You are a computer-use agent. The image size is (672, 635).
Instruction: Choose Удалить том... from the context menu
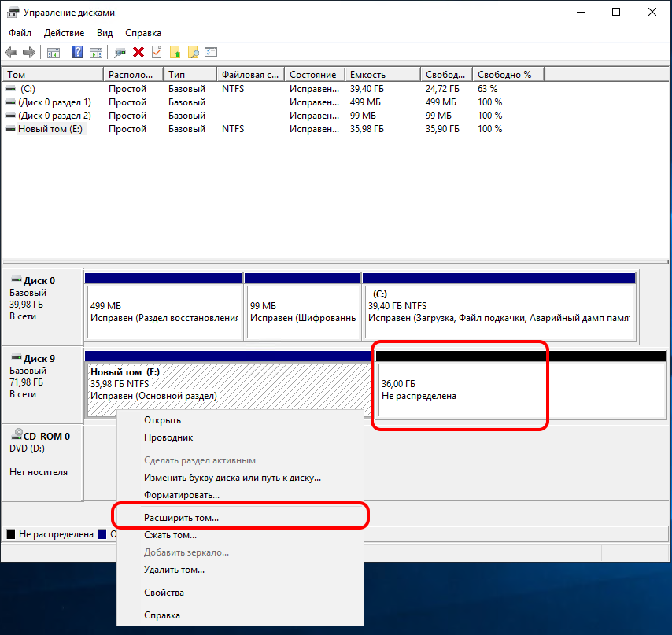240,570
